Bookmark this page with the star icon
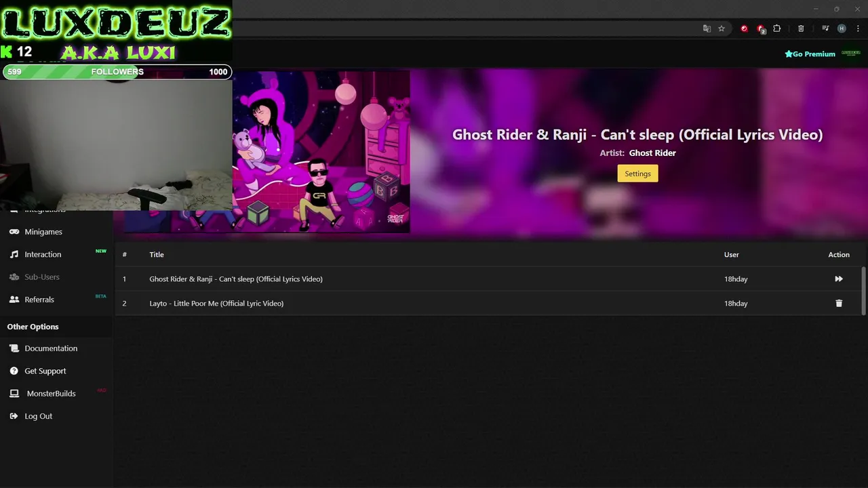Viewport: 868px width, 488px height. 722,28
